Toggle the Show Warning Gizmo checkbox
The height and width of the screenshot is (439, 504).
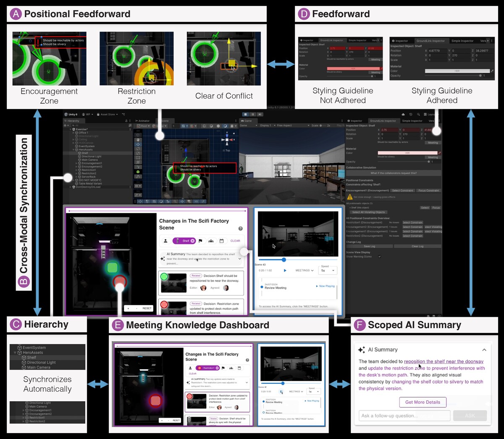(379, 256)
